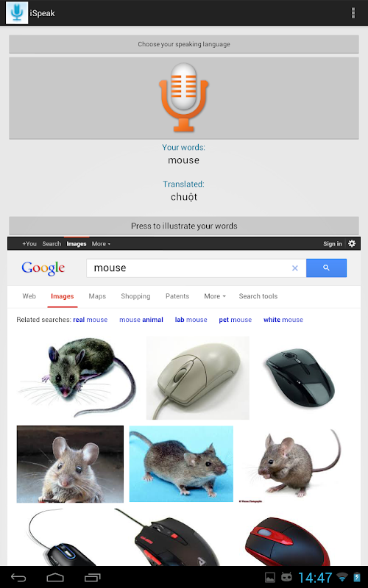The width and height of the screenshot is (368, 588).
Task: Open the three-dot overflow menu
Action: coord(353,12)
